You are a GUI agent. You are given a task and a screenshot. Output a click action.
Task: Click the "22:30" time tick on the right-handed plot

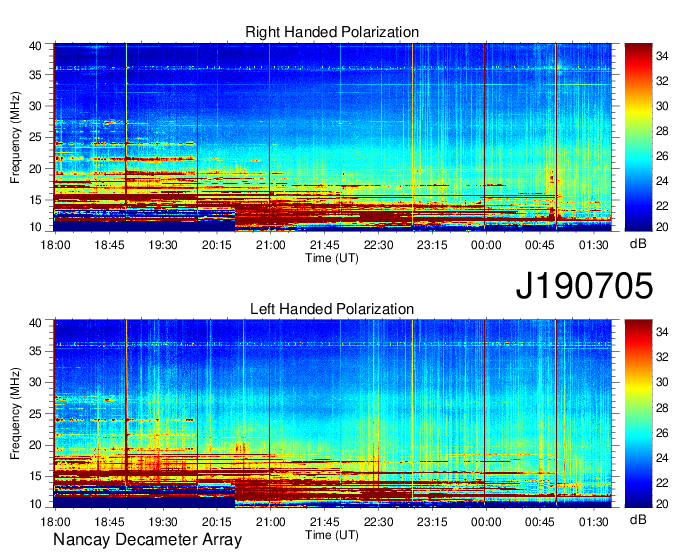pyautogui.click(x=378, y=245)
